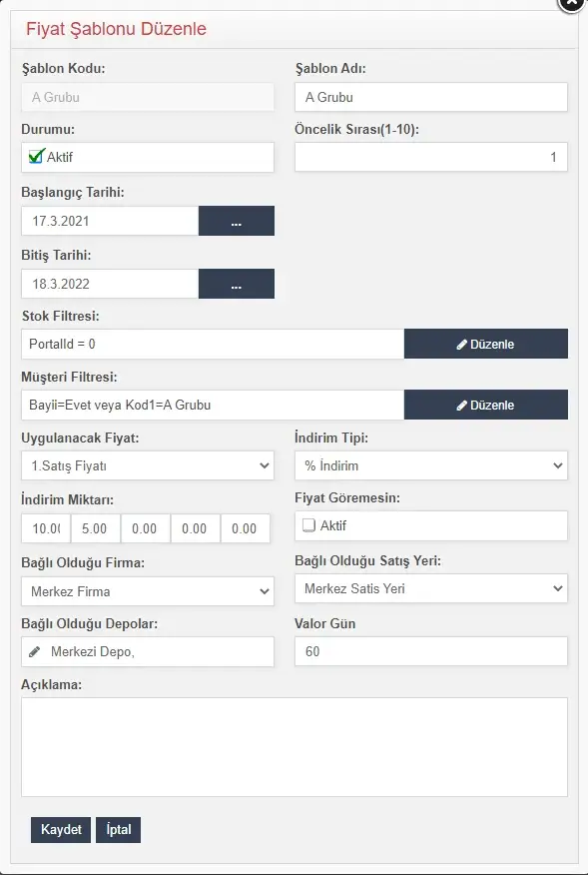Enable the Aktif checkbox under Fiyat Göremesin
Screen dimensions: 588x875
point(308,525)
